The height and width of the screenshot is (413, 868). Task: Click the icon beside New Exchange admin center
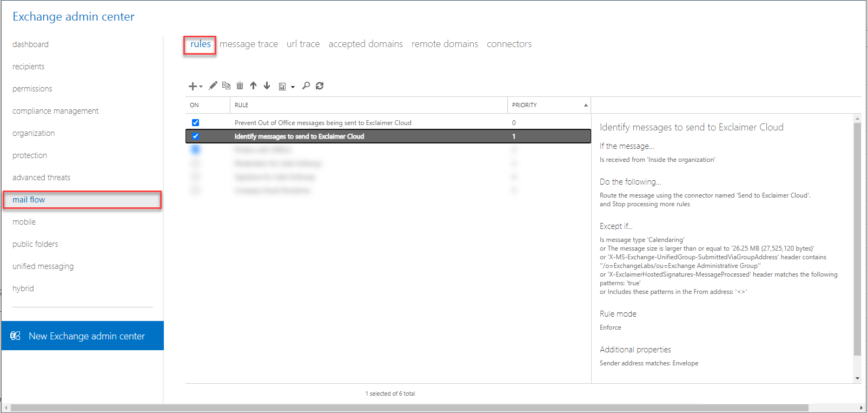(16, 336)
